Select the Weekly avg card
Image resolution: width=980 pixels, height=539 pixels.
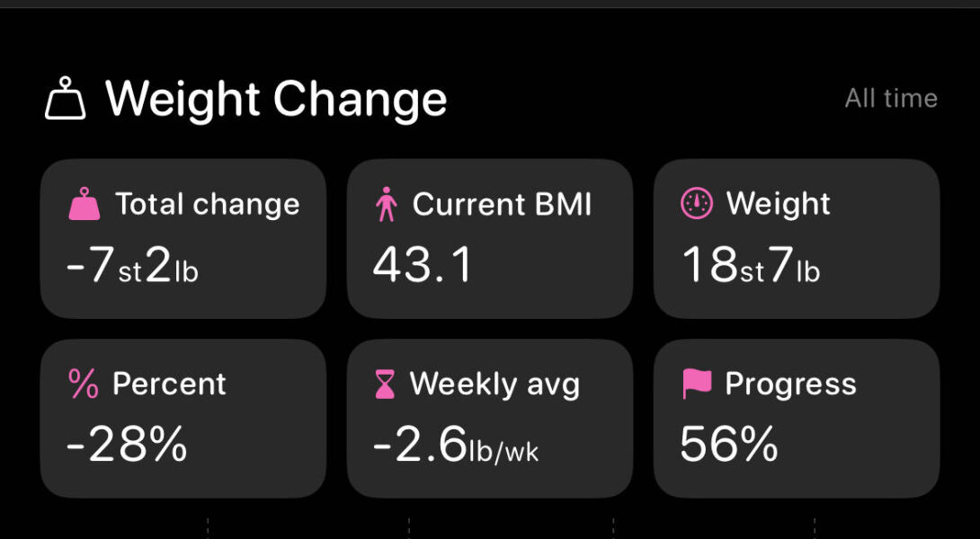pyautogui.click(x=490, y=419)
